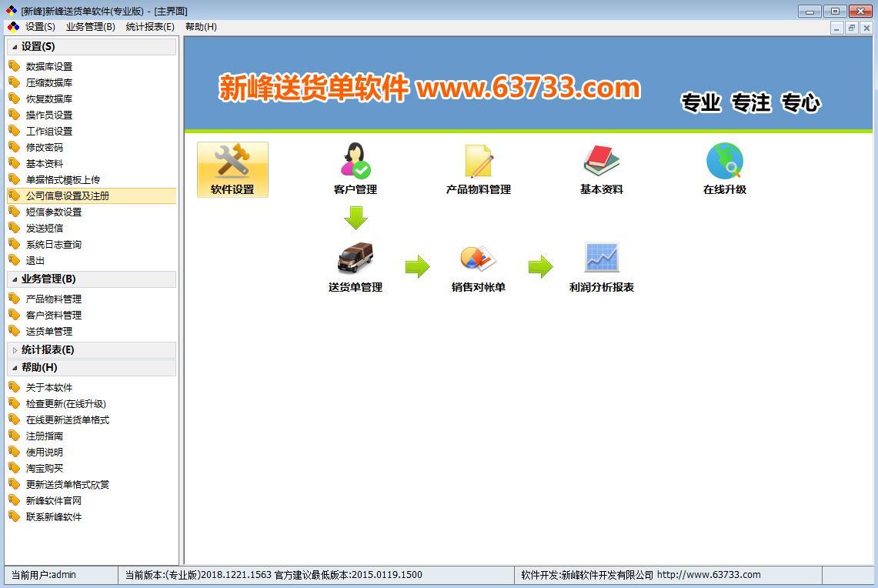Click tag icon beside 压缩数据库
The image size is (878, 588).
[15, 82]
